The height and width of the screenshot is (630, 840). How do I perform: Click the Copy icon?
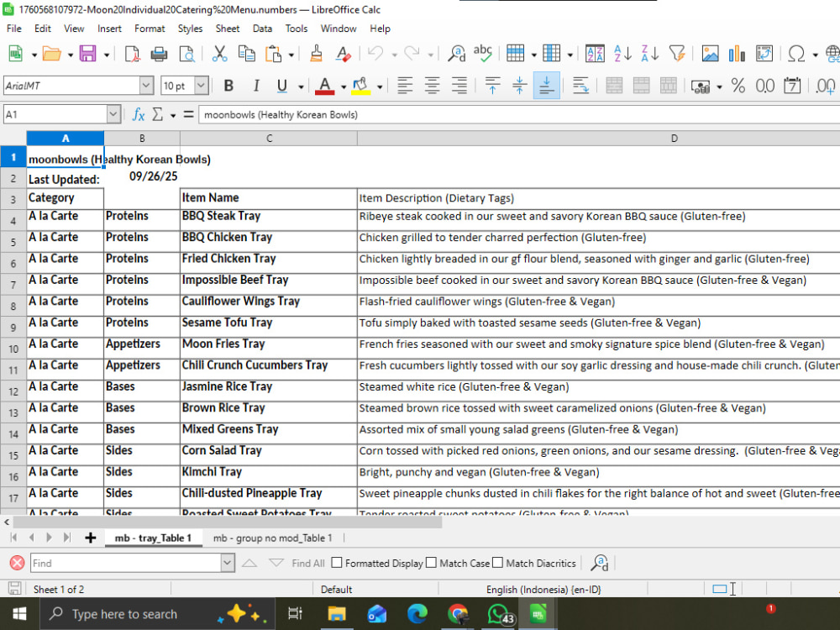[246, 54]
